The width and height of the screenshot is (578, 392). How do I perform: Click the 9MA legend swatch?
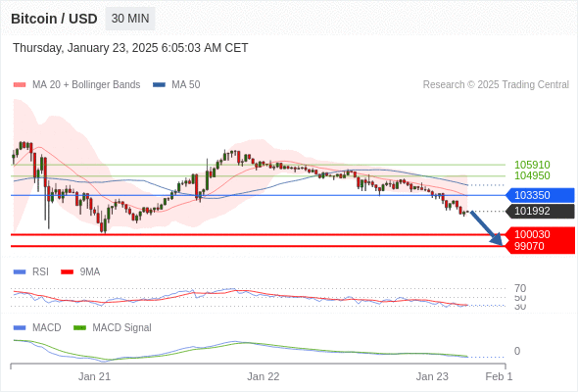[67, 272]
